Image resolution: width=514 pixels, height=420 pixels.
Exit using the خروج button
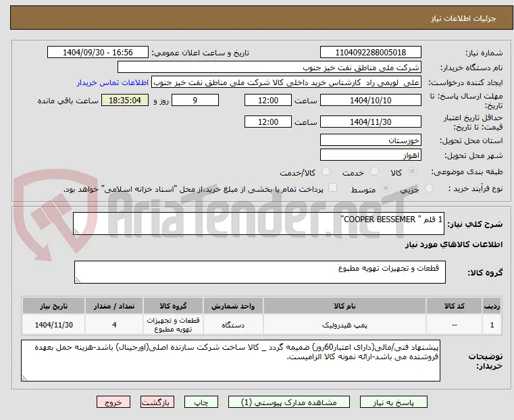pyautogui.click(x=113, y=402)
